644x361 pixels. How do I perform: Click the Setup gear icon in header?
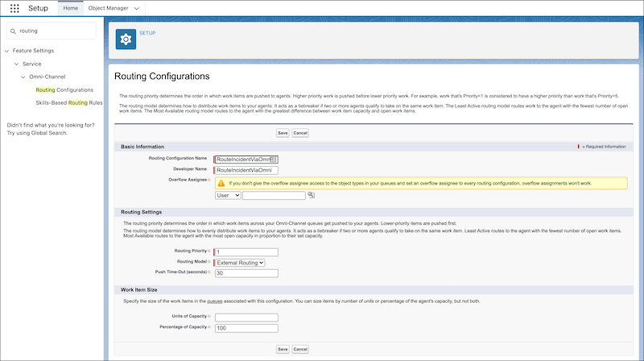(126, 39)
